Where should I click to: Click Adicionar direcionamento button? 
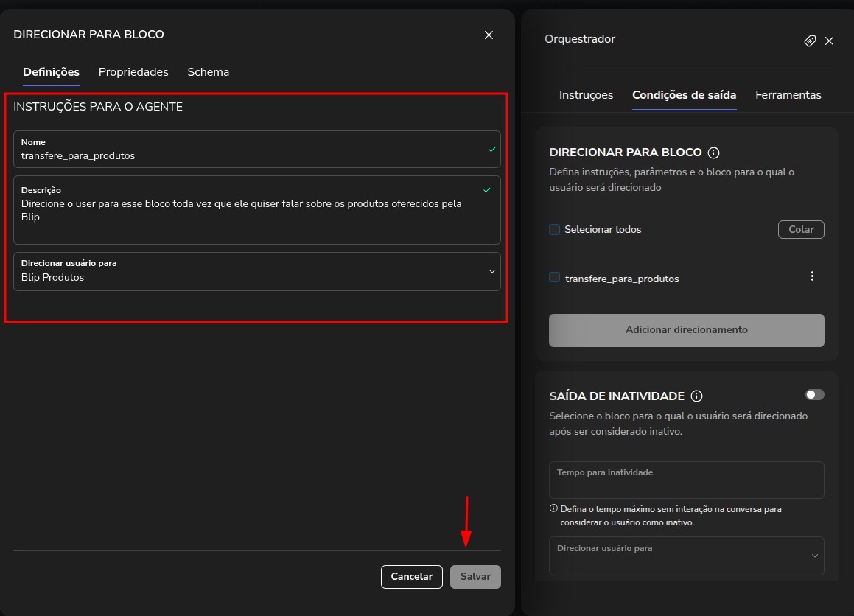686,330
